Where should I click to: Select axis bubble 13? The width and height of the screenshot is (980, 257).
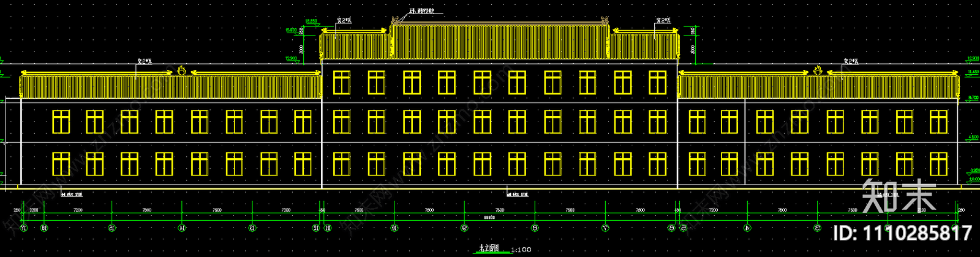[252, 228]
